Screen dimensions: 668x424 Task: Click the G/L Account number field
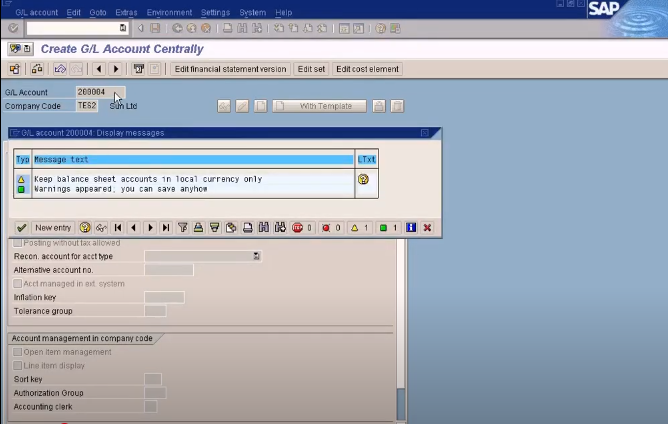click(x=101, y=92)
